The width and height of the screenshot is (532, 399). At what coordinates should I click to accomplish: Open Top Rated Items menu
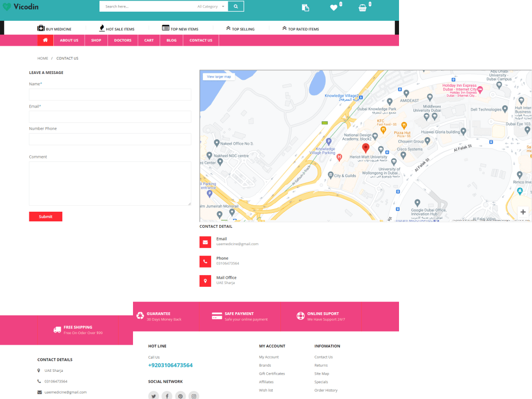click(x=301, y=29)
